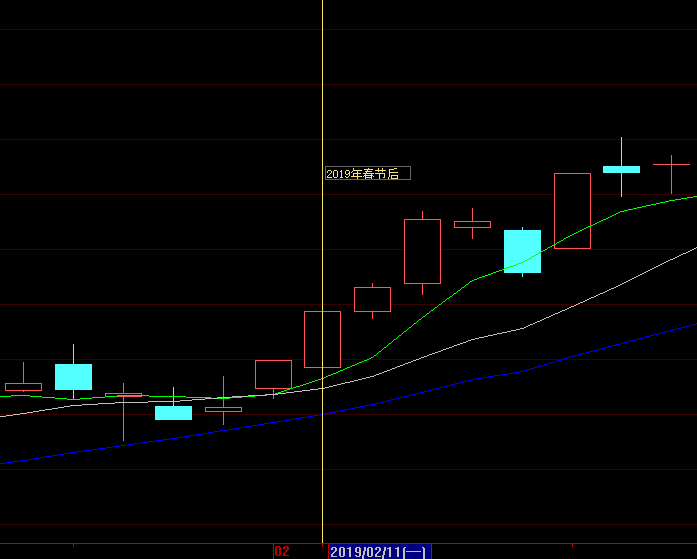Select the red candlestick on the yellow crosshair line
697x559 pixels.
[x=322, y=339]
